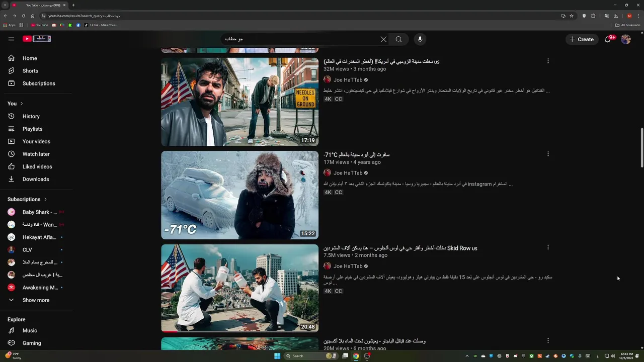Open the notifications bell
The image size is (644, 362).
point(608,39)
